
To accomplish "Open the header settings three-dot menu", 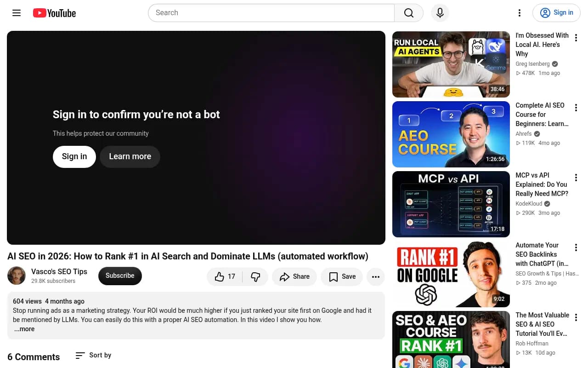I will (520, 13).
